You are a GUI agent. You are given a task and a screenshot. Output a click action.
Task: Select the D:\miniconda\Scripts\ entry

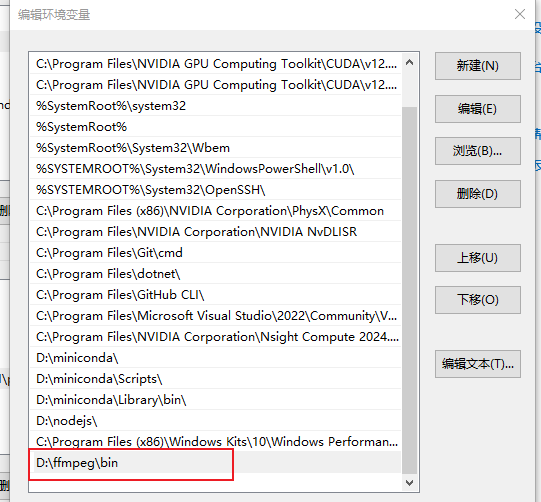216,379
